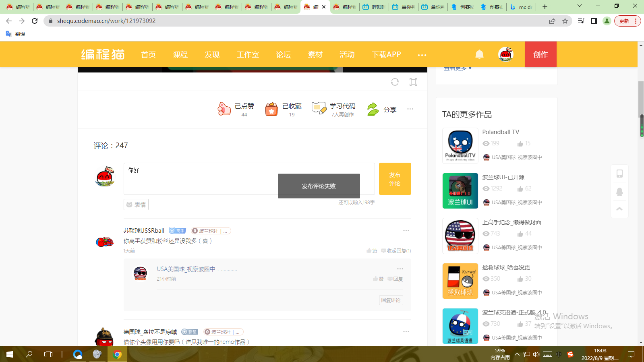This screenshot has width=644, height=362.
Task: Click the phone icon in the side widget
Action: click(619, 174)
